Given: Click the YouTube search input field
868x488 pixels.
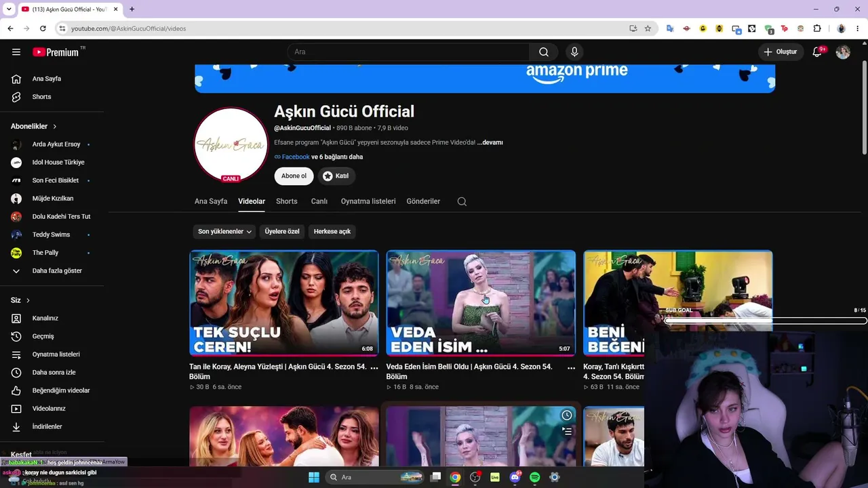Looking at the screenshot, I should pyautogui.click(x=408, y=52).
